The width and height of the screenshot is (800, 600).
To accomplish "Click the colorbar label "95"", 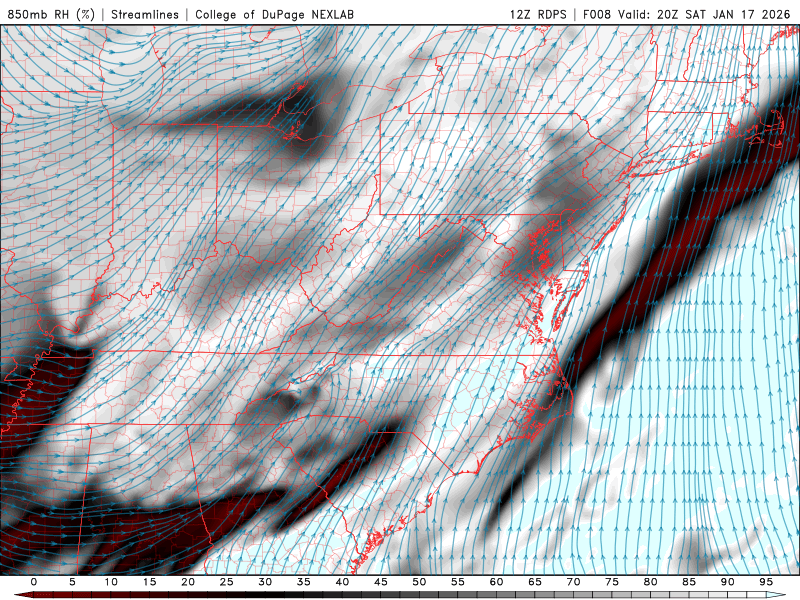I will click(x=766, y=582).
